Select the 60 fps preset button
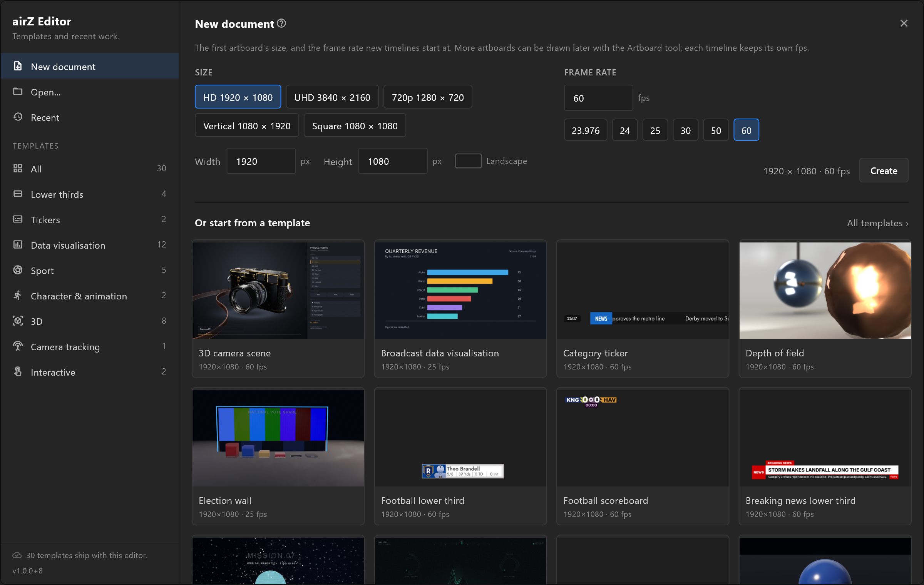The image size is (924, 585). [x=747, y=130]
